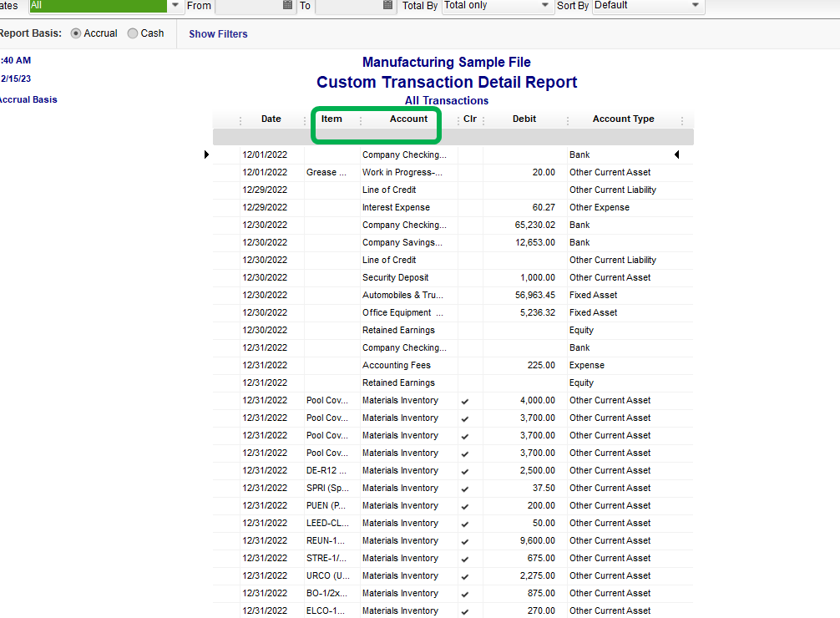Click the Account Type column header
Screen dimensions: 840x618
click(x=624, y=119)
